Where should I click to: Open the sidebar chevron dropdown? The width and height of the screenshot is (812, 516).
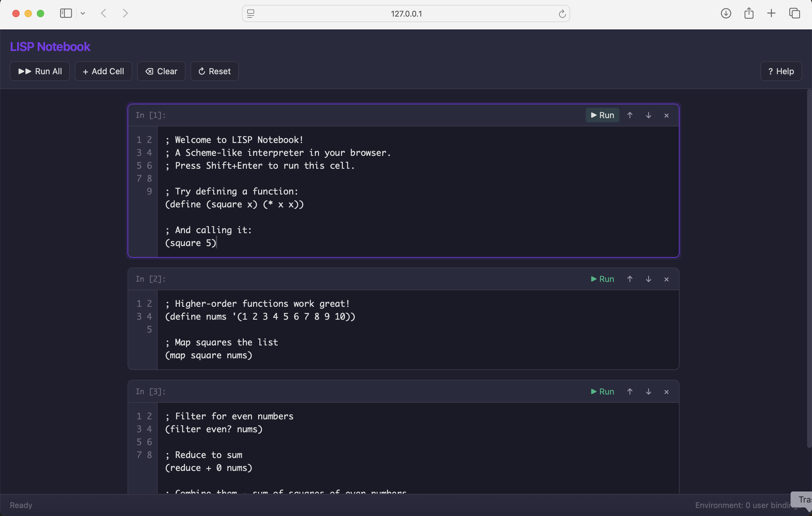tap(83, 13)
